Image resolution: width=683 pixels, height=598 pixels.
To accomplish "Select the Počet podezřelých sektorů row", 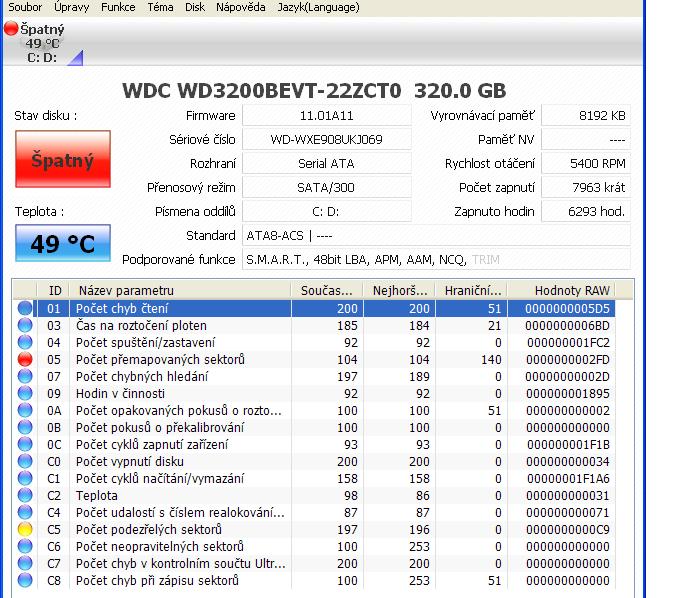I will (x=314, y=529).
